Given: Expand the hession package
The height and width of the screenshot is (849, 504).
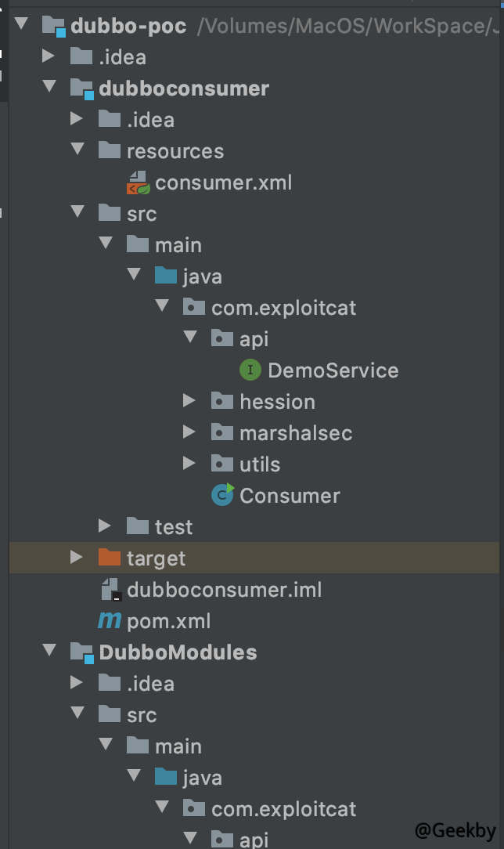Looking at the screenshot, I should tap(189, 401).
